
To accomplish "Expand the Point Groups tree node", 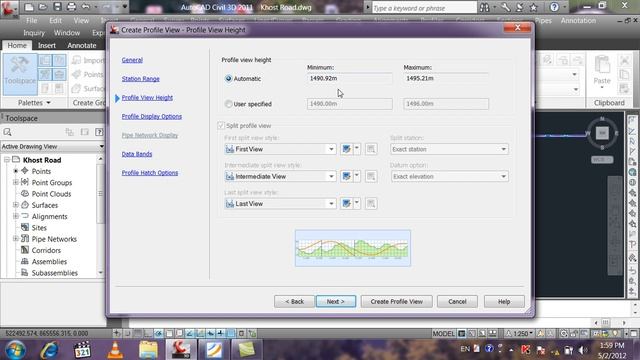I will point(16,182).
